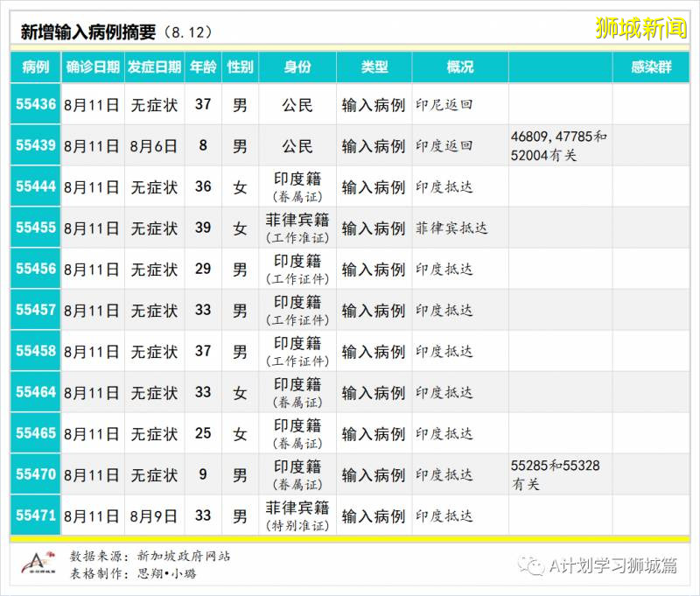
Task: Select case number 55471
Action: point(34,516)
